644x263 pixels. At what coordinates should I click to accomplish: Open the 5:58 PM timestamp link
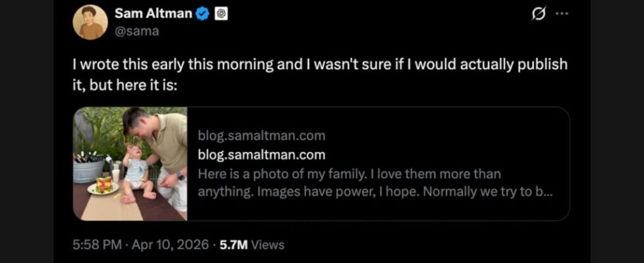pos(96,245)
